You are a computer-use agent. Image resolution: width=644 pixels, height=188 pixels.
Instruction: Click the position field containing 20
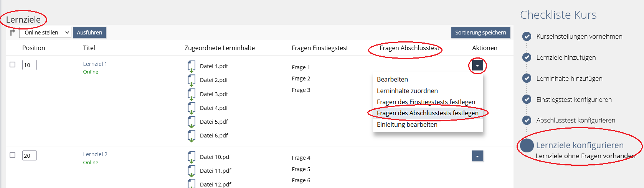click(29, 155)
